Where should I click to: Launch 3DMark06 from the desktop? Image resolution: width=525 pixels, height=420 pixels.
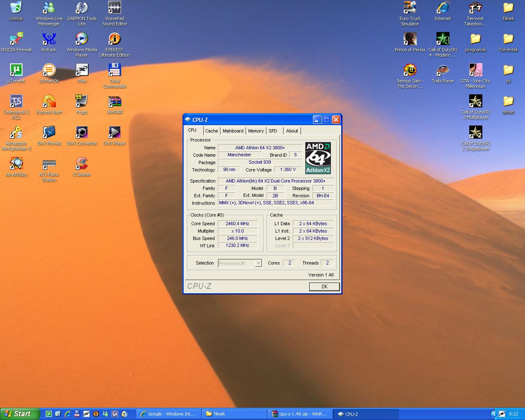coord(49,74)
